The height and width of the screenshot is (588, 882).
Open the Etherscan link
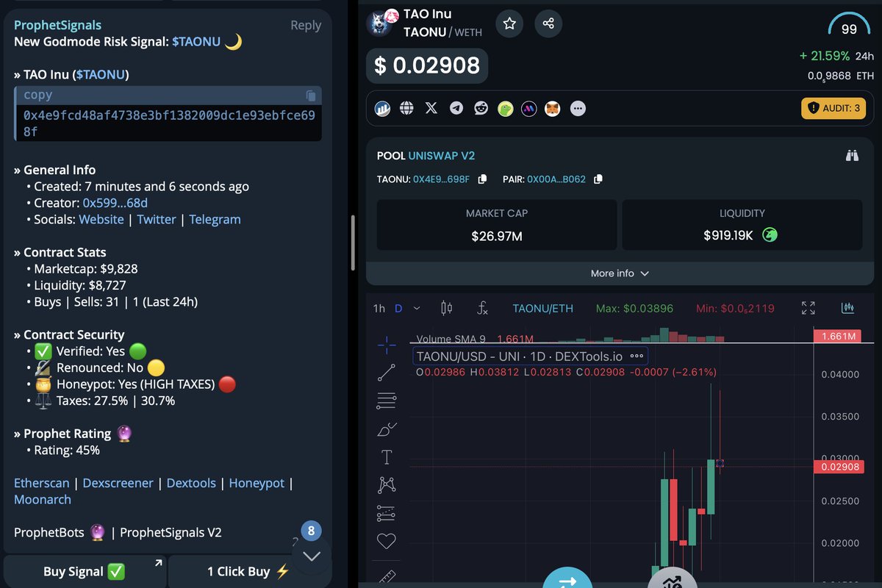click(x=42, y=483)
